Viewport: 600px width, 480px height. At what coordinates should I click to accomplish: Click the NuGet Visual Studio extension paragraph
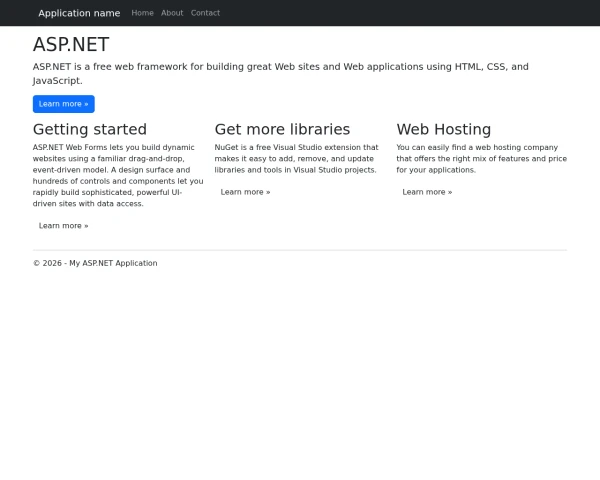(x=296, y=158)
